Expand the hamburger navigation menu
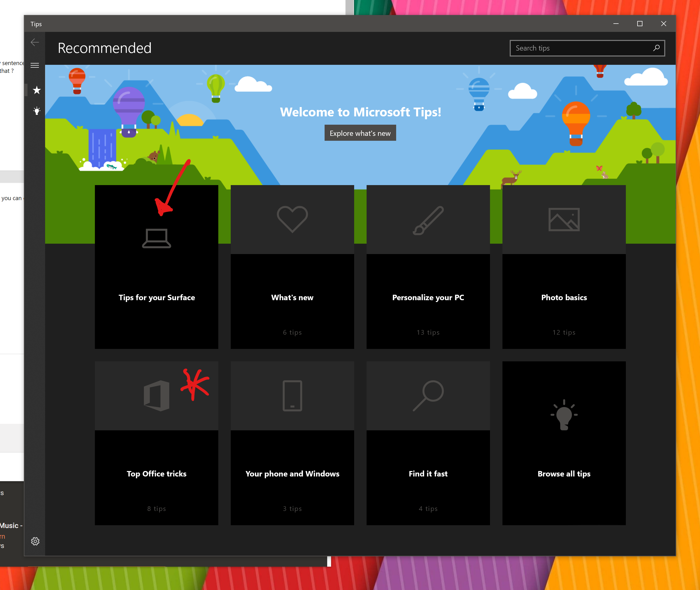The image size is (700, 590). (35, 65)
